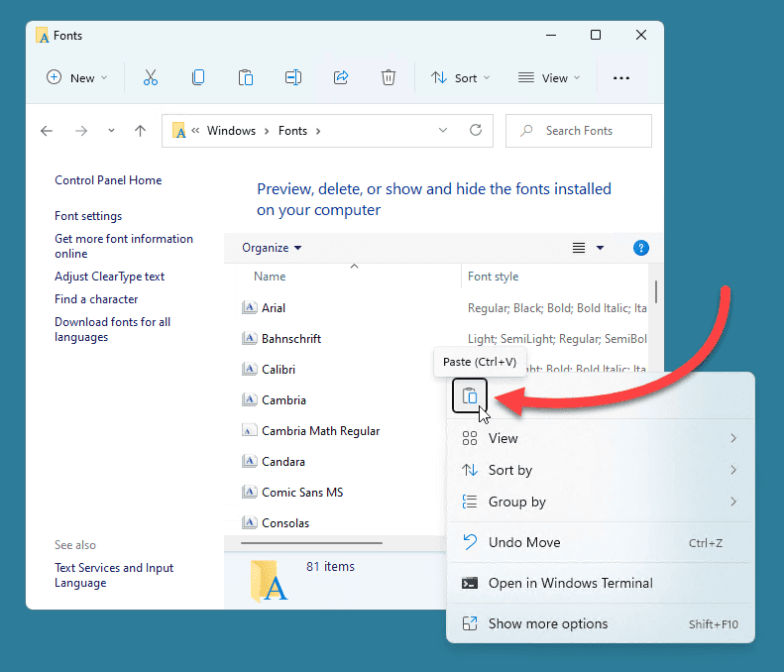
Task: Click the Delete trash icon in toolbar
Action: 389,77
